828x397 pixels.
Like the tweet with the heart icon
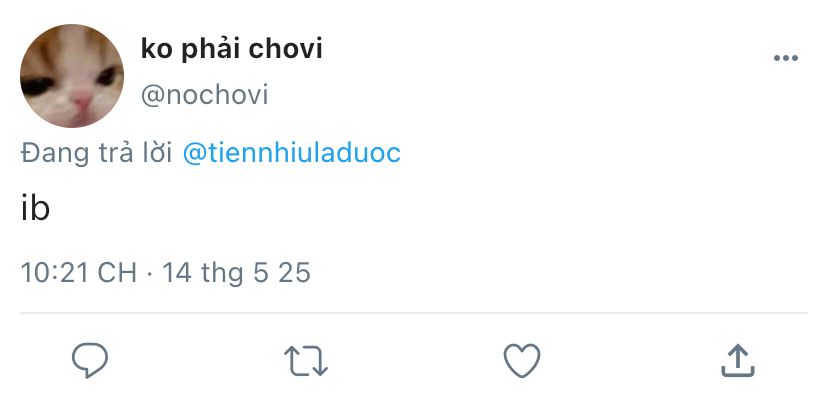point(522,361)
